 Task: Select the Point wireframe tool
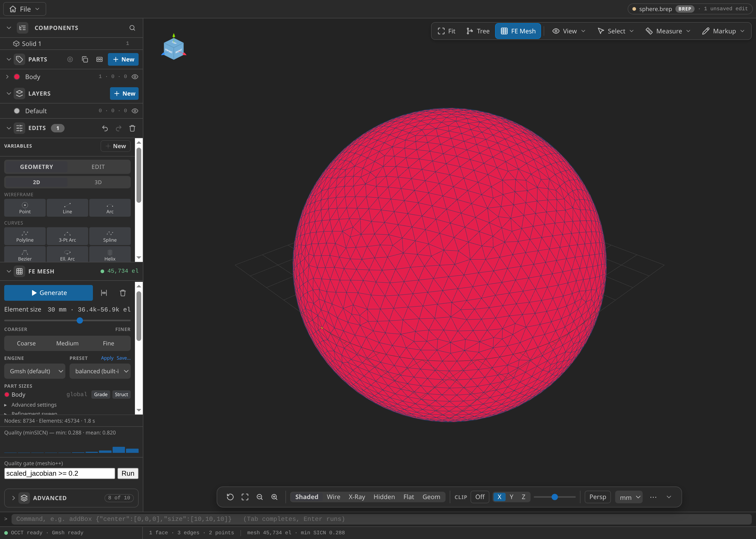point(25,208)
